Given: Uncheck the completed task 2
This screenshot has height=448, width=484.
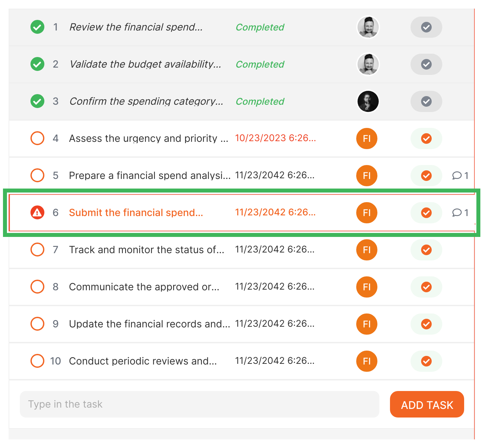Looking at the screenshot, I should click(x=37, y=64).
